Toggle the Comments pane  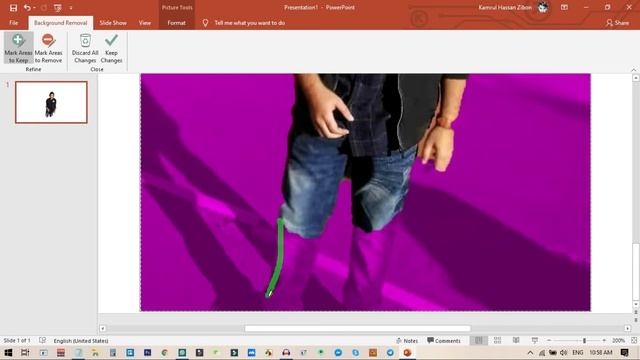click(444, 340)
